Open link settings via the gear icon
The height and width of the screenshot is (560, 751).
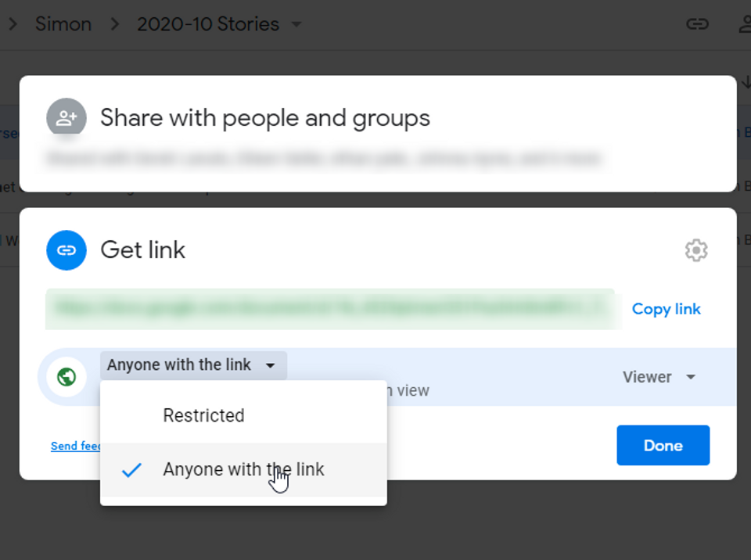[696, 250]
